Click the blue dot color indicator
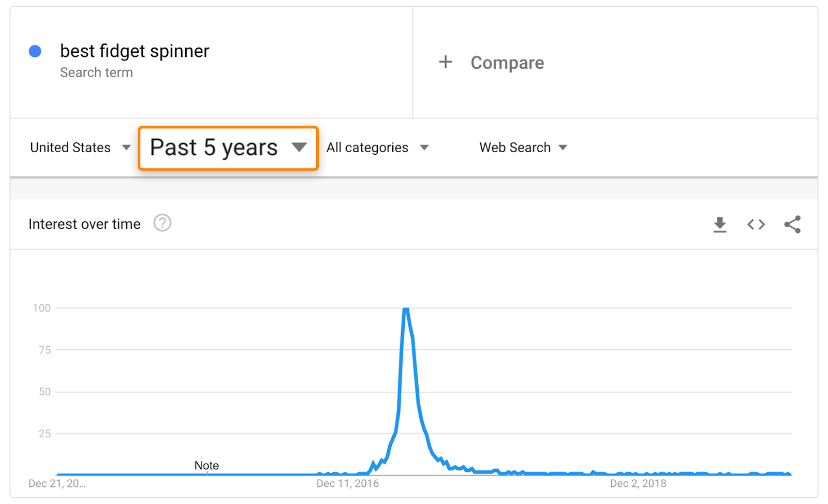 point(35,51)
